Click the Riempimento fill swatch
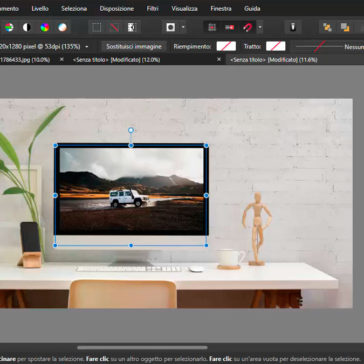This screenshot has height=364, width=364. click(x=226, y=46)
